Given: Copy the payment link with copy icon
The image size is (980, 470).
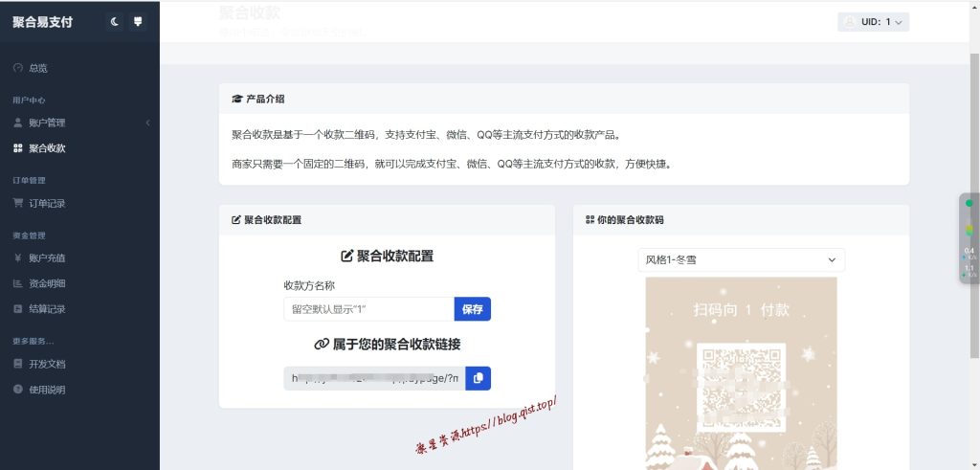Looking at the screenshot, I should pos(479,378).
